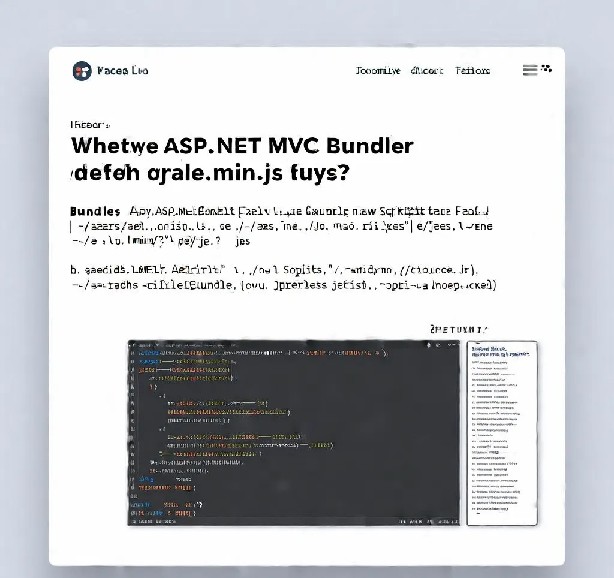Click the bold 'Bundles' word
Viewport: 614px width, 578px height.
click(x=95, y=211)
